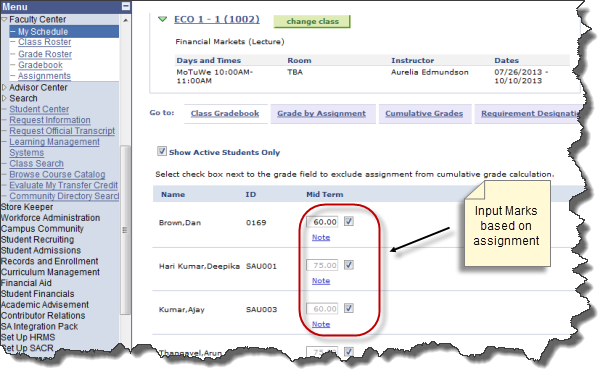Screen dimensions: 615x385
Task: Select My Schedule in Faculty Center
Action: 43,32
